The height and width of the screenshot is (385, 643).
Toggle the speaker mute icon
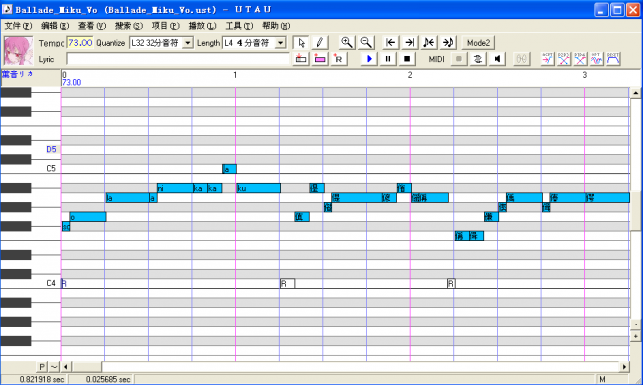point(497,59)
